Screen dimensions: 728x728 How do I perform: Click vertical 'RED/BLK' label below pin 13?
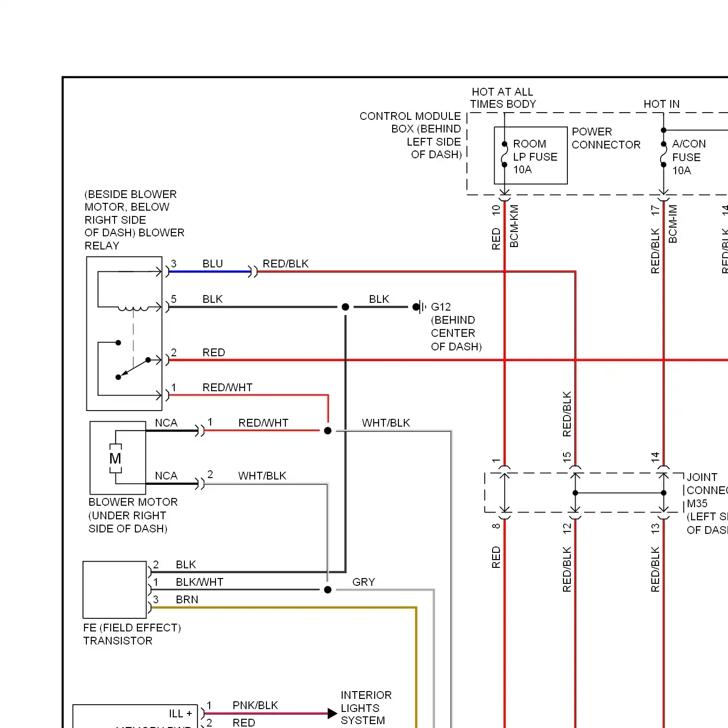point(655,569)
